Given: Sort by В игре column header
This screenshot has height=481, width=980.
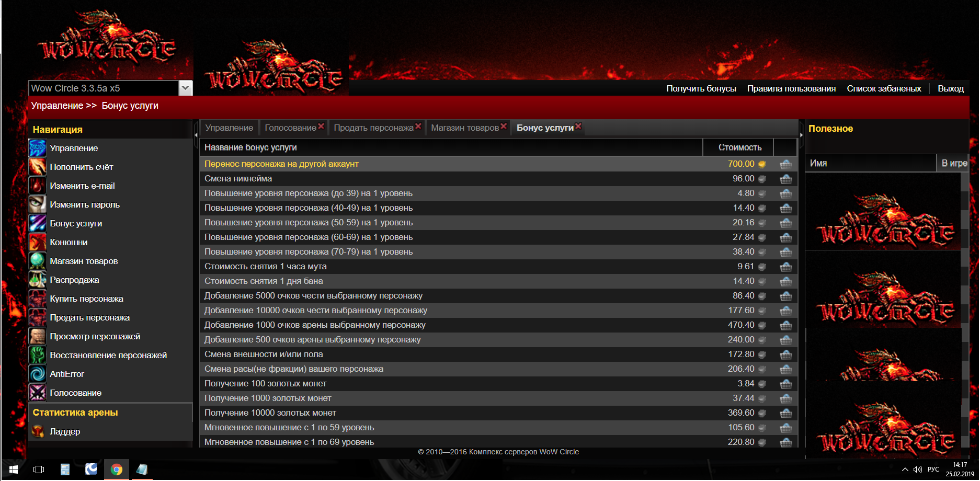Looking at the screenshot, I should tap(953, 163).
